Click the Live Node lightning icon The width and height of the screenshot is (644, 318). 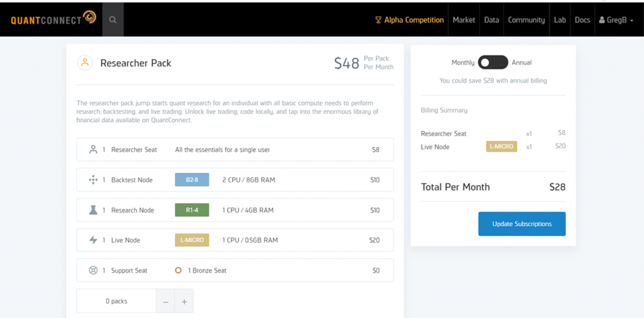[93, 240]
